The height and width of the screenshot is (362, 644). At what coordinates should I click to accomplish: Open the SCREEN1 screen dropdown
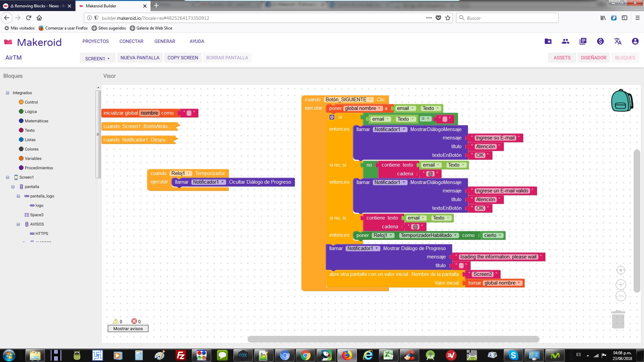click(x=97, y=58)
